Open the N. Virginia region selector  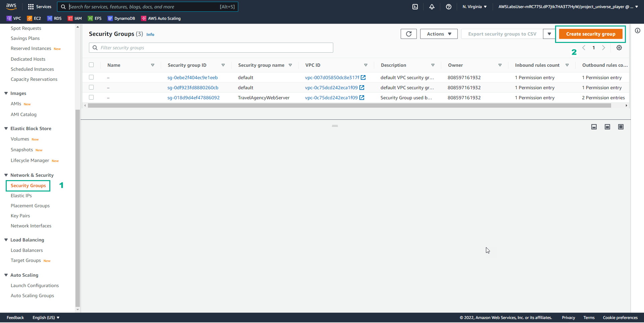click(475, 7)
